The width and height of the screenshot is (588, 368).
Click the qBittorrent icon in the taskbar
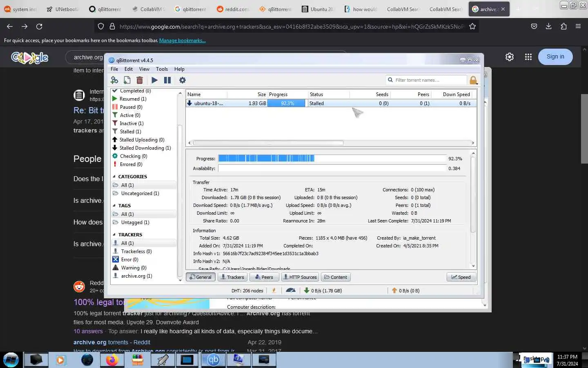coord(213,360)
